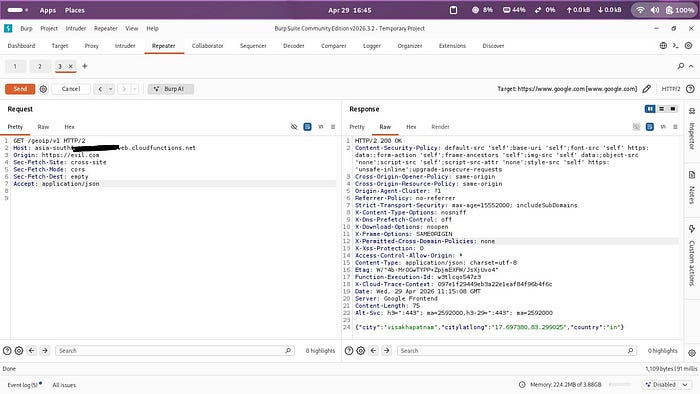Toggle Request show newline characters \n
This screenshot has height=394, width=700.
click(321, 127)
